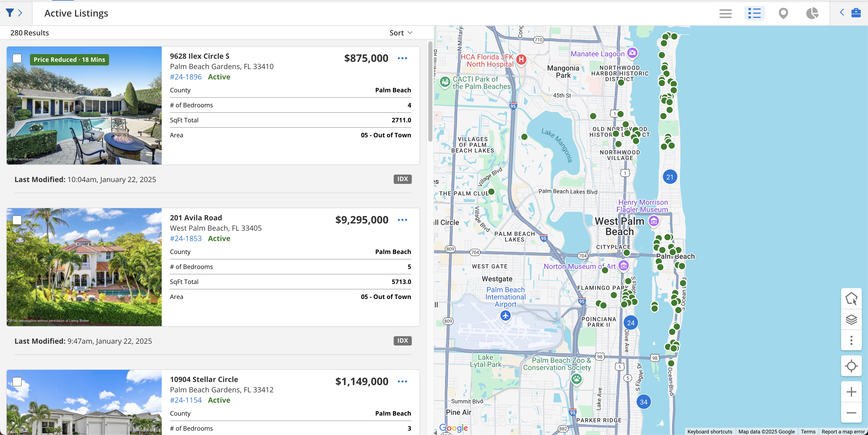The width and height of the screenshot is (868, 435).
Task: Click IDX badge under 9628 Ilex Circle
Action: 402,179
